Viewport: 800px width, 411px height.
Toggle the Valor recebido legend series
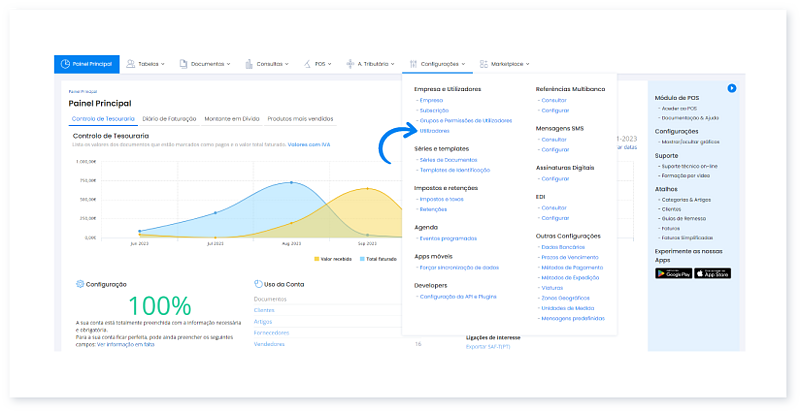(x=331, y=259)
